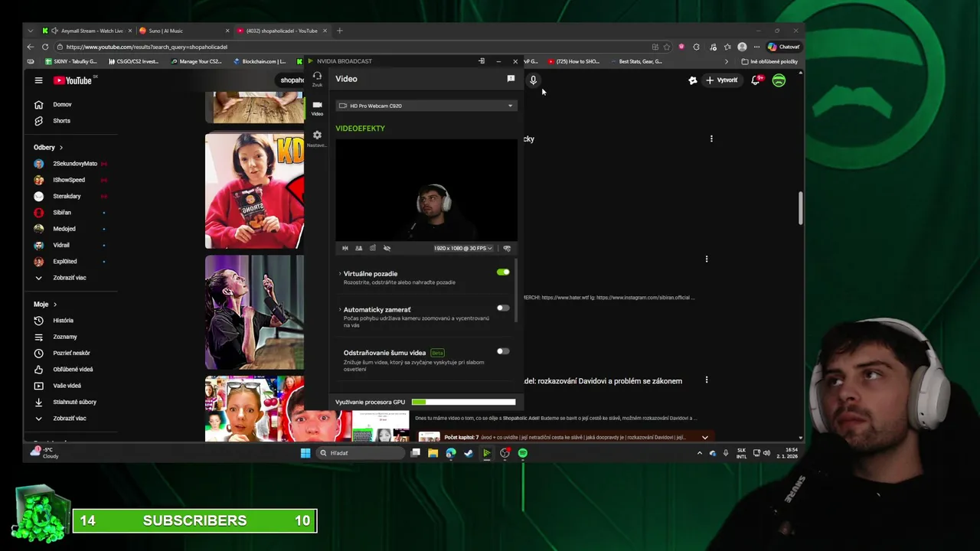Enable Odstraňovanie šumu videa toggle
This screenshot has width=980, height=551.
503,351
